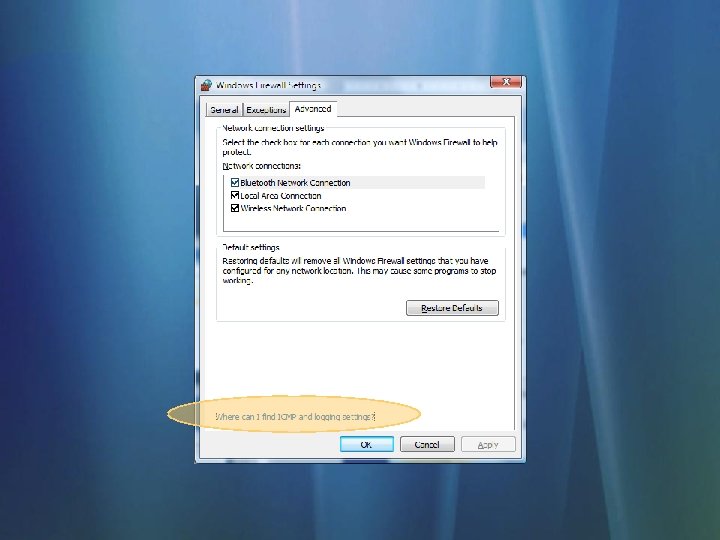Select 'Bluetooth Network Connection' list row text
The image size is (720, 540).
coord(295,183)
